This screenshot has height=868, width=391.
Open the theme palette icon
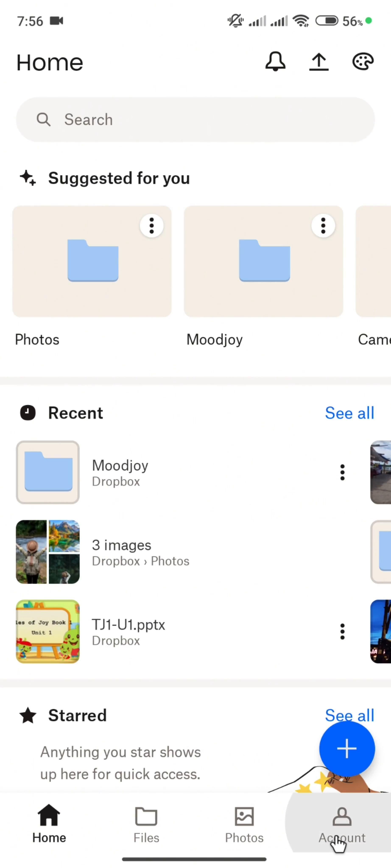(x=363, y=62)
